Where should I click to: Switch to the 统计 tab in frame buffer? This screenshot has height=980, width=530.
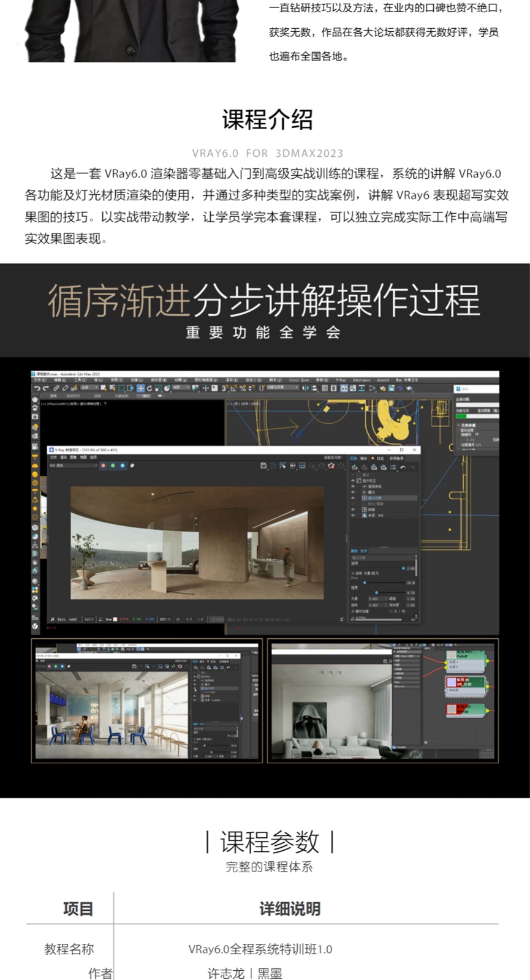(x=364, y=458)
